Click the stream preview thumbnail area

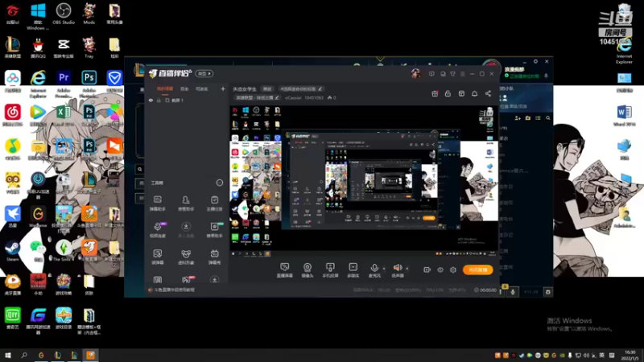[364, 182]
